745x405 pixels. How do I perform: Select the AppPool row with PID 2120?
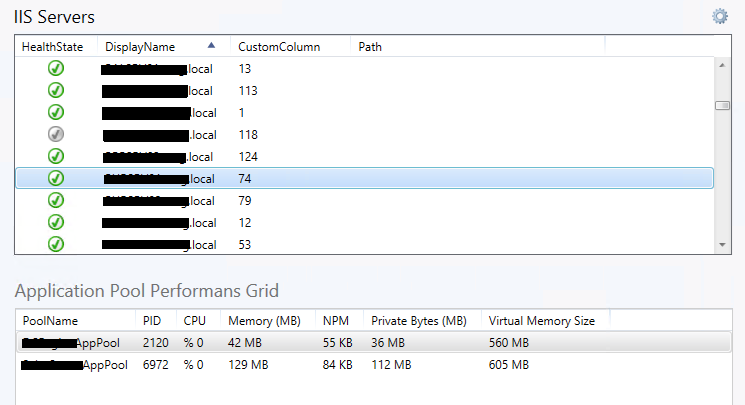point(373,343)
